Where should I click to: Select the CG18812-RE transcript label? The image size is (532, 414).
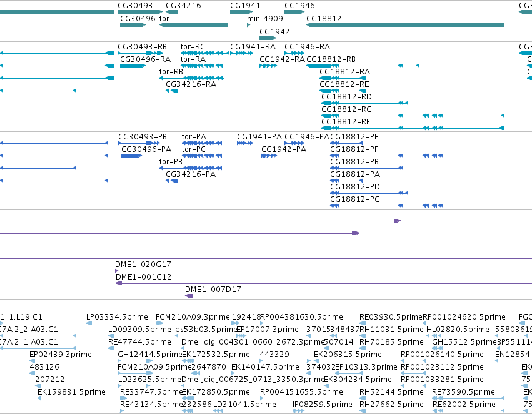click(x=344, y=84)
